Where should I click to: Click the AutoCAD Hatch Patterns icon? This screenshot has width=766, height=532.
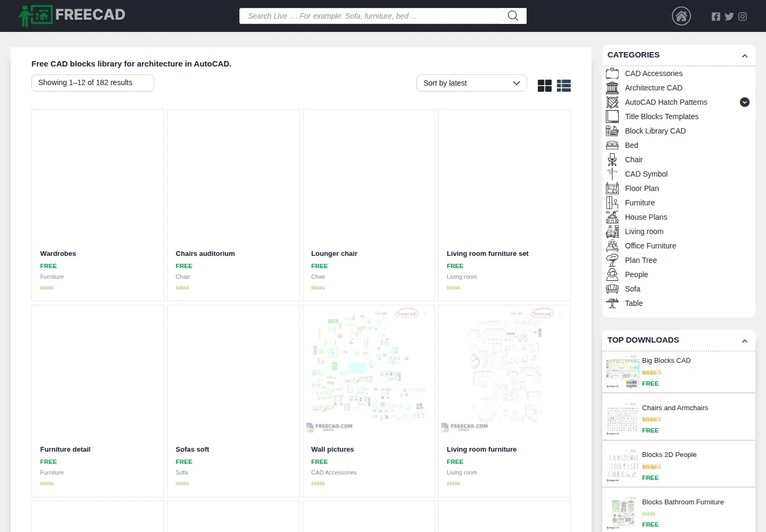coord(612,102)
